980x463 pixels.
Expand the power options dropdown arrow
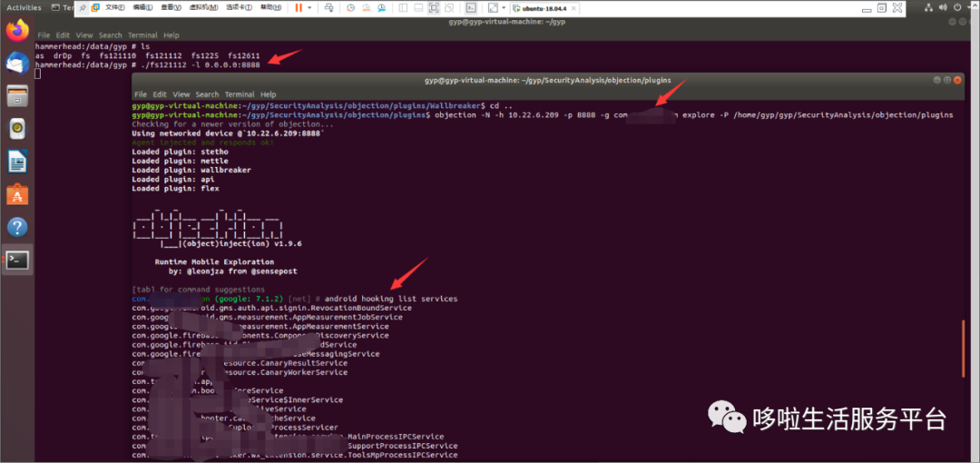[309, 8]
